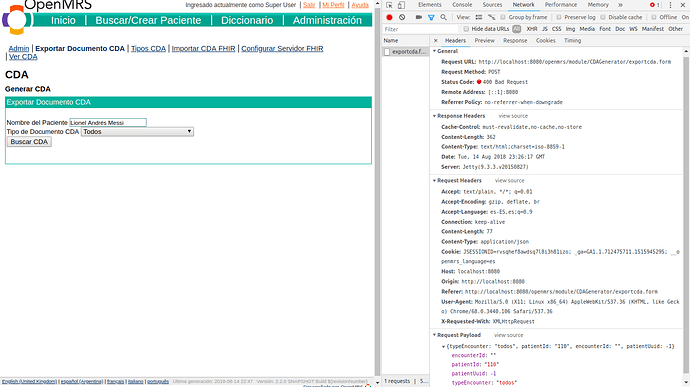This screenshot has width=690, height=387.
Task: Collapse the Request Payload section
Action: click(434, 335)
